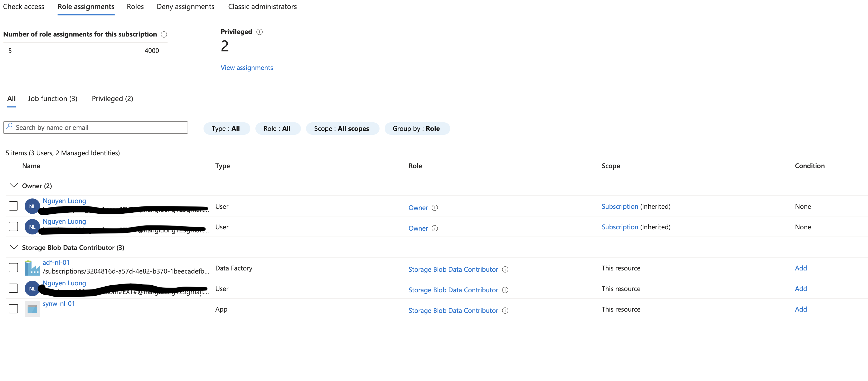The image size is (868, 381).
Task: Switch to the Deny assignments tab
Action: click(x=185, y=7)
